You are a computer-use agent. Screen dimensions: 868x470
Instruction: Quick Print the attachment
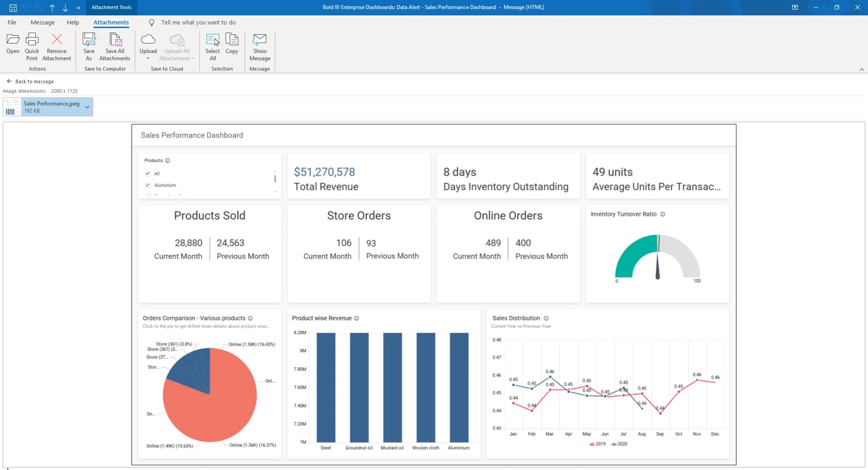click(32, 46)
